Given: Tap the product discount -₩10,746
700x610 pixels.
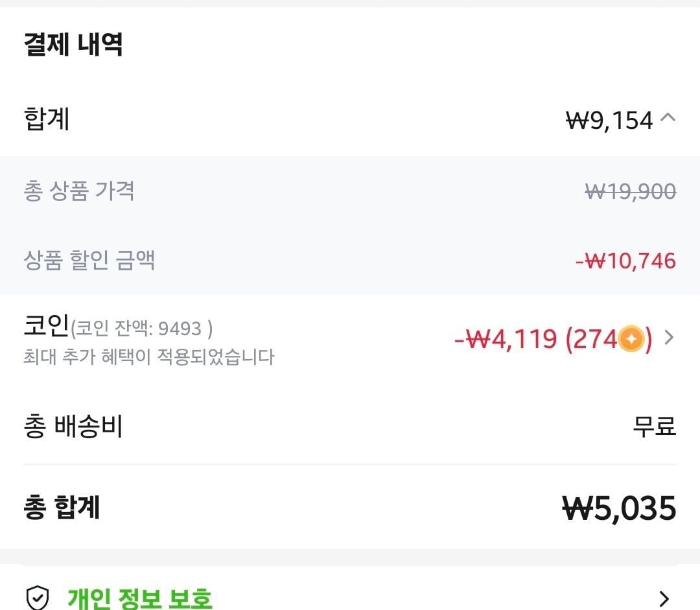Looking at the screenshot, I should (625, 261).
